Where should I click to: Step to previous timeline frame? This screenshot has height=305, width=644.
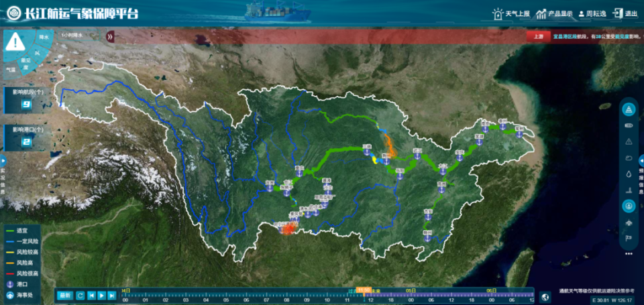tap(92, 295)
